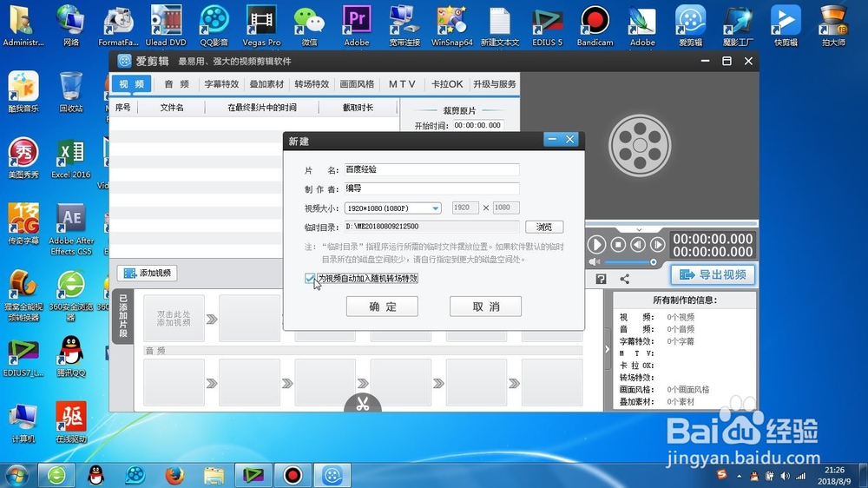Click the temporary directory path field

pos(431,227)
